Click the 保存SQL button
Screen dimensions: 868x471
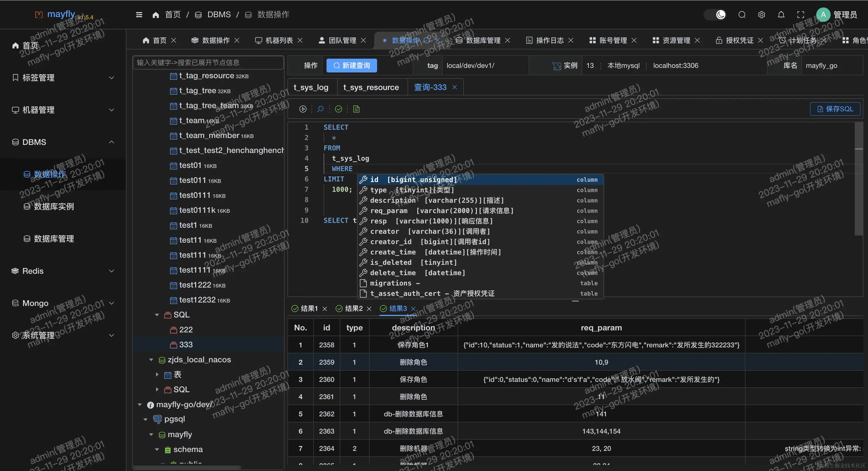[x=835, y=109]
